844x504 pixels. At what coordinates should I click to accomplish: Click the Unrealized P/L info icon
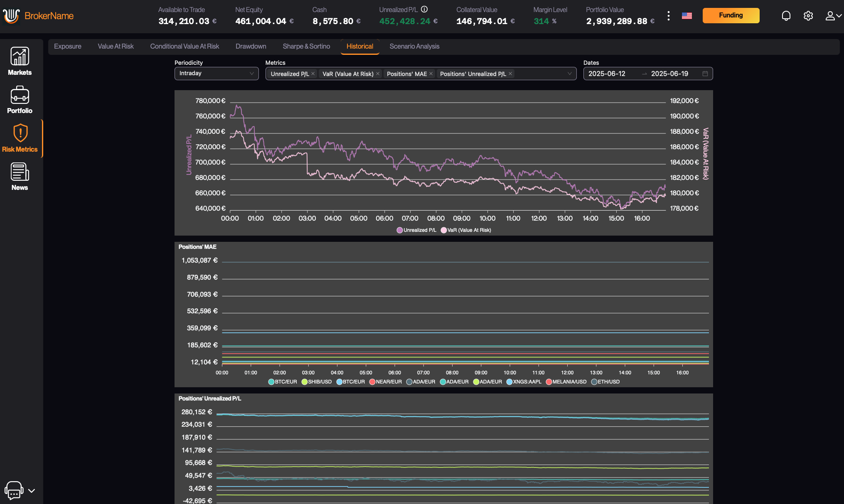(424, 9)
